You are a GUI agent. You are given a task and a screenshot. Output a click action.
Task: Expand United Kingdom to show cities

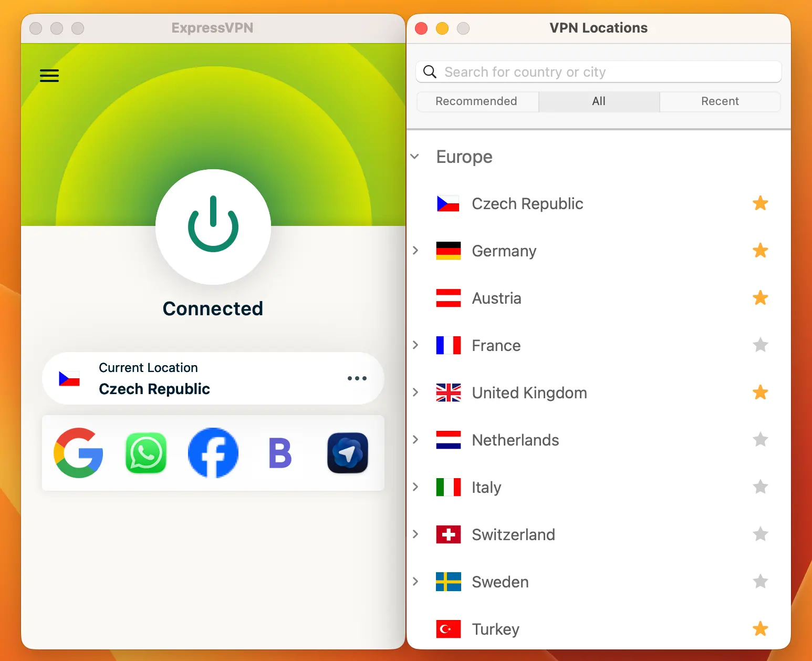(x=415, y=393)
